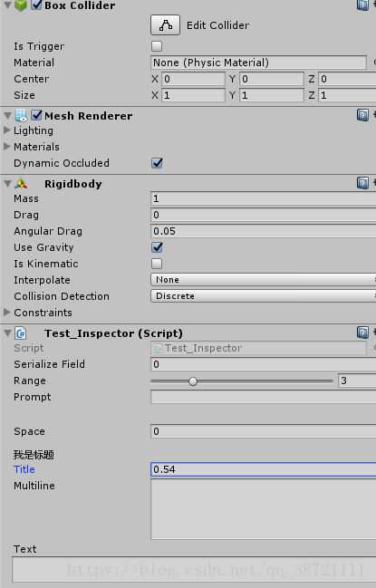Collapse the Test_Inspector script component
This screenshot has height=588, width=376.
pyautogui.click(x=7, y=333)
